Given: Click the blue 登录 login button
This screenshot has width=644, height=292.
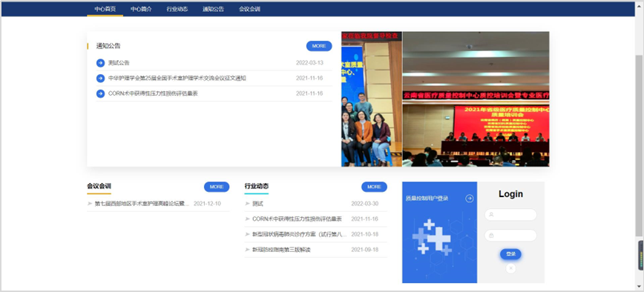Looking at the screenshot, I should 510,254.
